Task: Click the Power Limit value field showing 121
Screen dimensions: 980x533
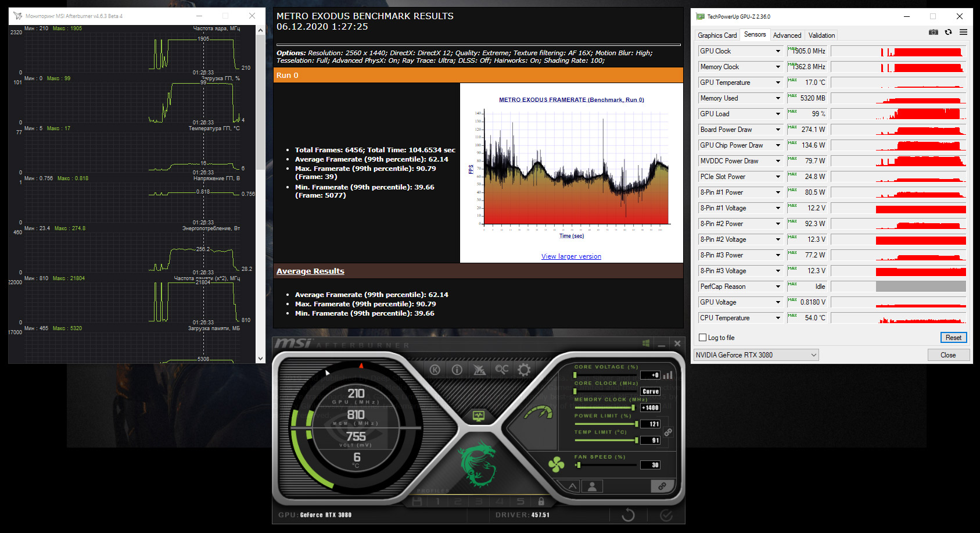Action: point(651,424)
